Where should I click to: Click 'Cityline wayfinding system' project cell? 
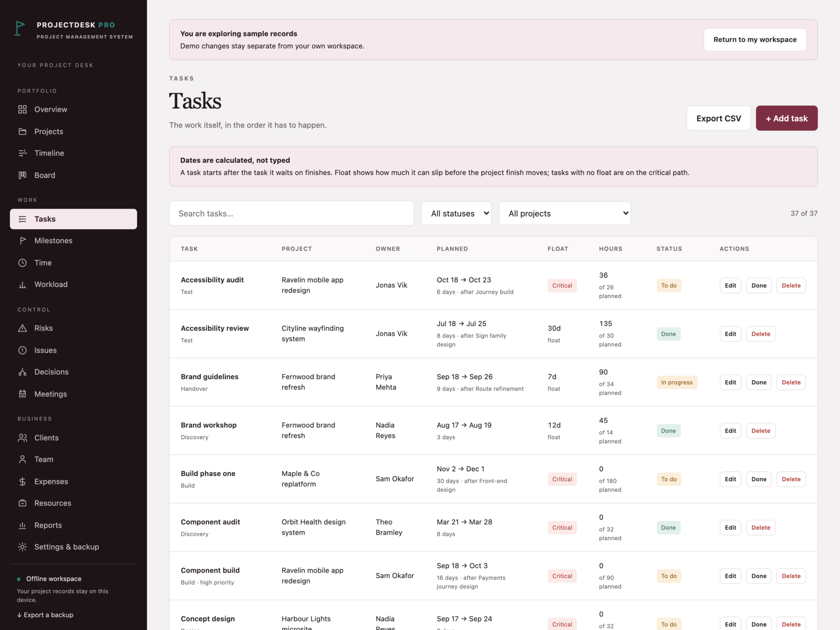coord(312,333)
